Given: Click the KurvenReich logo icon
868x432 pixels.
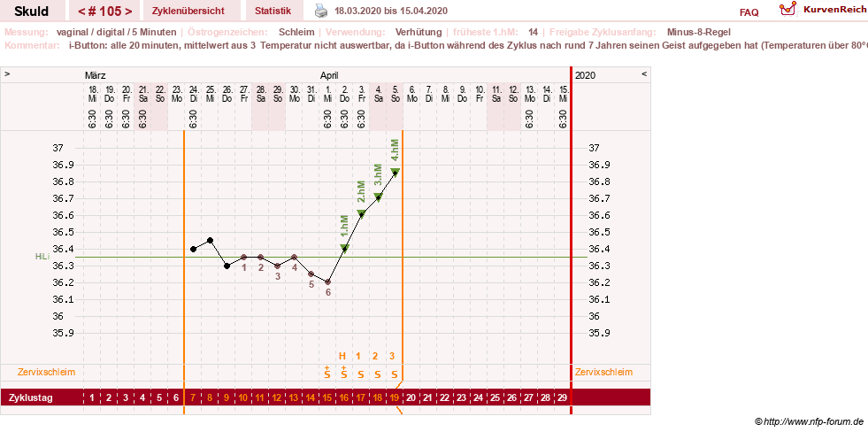Looking at the screenshot, I should (x=787, y=9).
